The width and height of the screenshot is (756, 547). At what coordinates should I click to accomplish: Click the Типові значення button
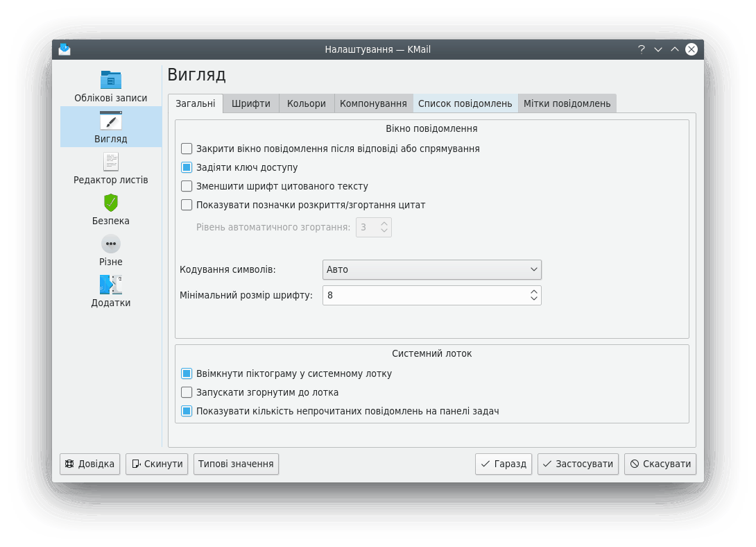pyautogui.click(x=236, y=464)
